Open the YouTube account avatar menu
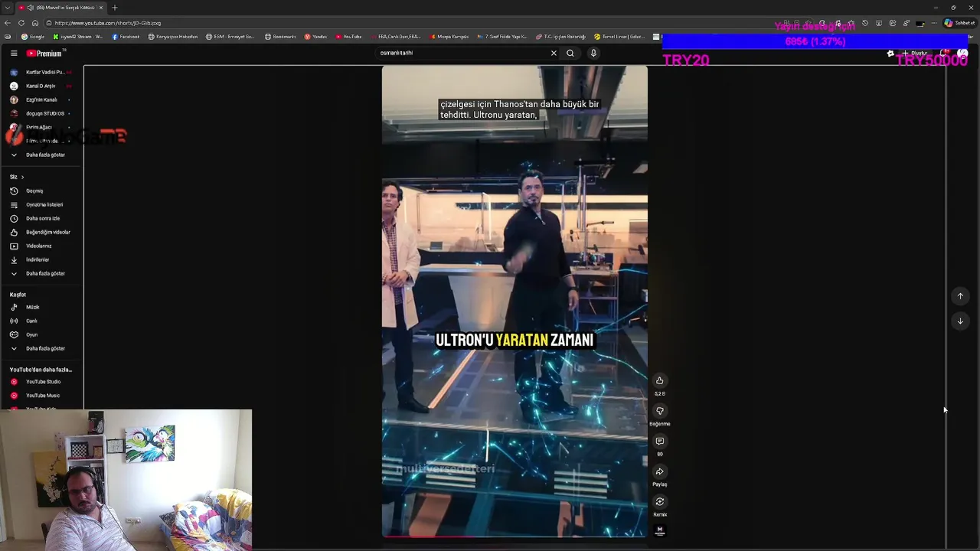Screen dimensions: 980x551 point(963,54)
